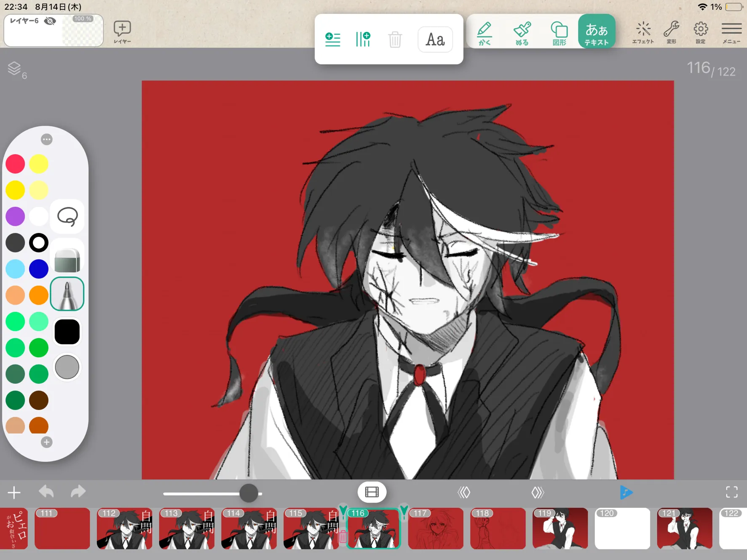This screenshot has width=747, height=560.
Task: Open the 変形 transform tool
Action: coord(671,32)
